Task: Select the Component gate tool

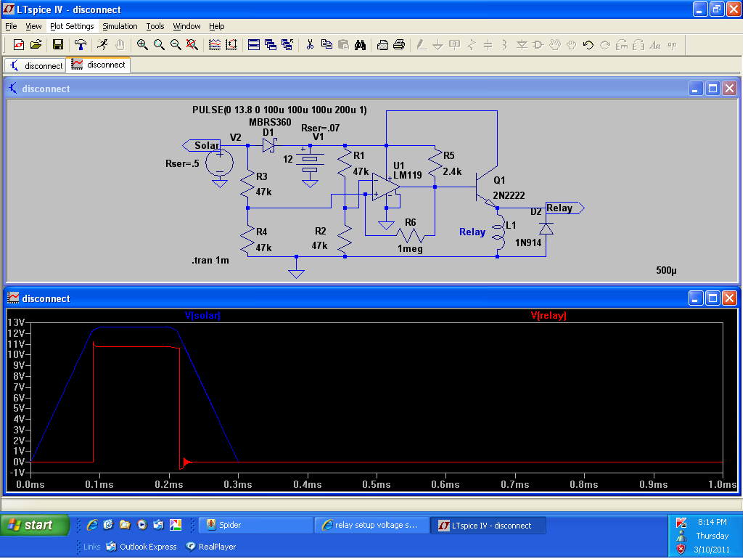Action: 538,45
